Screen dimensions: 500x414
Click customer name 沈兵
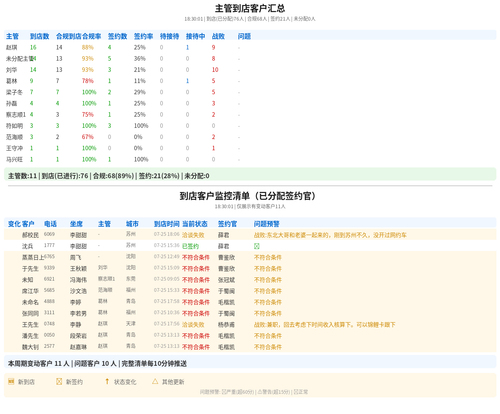27,246
